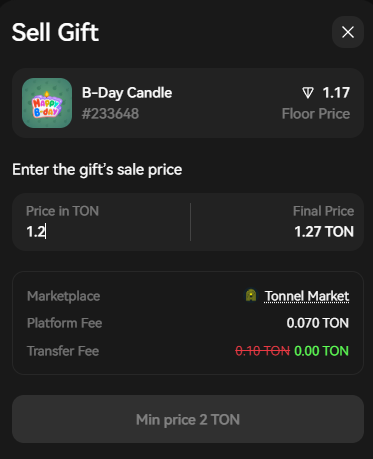Open the Tonnel Market link
Viewport: 373px width, 459px height.
[x=307, y=296]
